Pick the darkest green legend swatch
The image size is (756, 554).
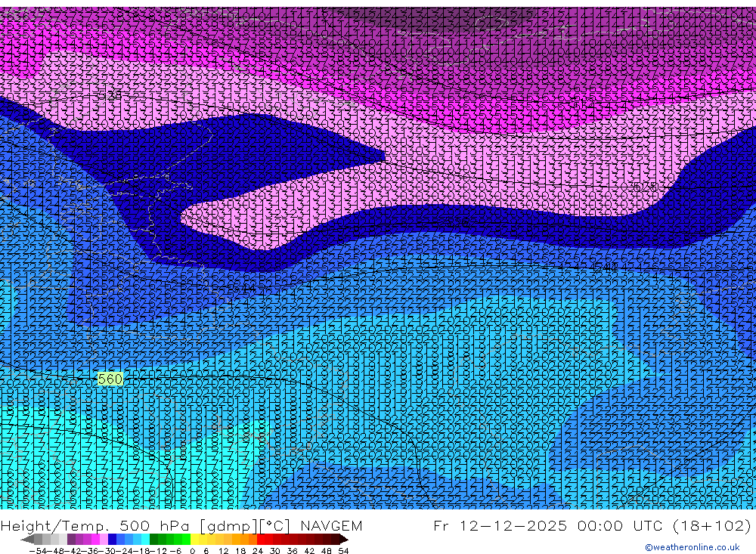153,540
